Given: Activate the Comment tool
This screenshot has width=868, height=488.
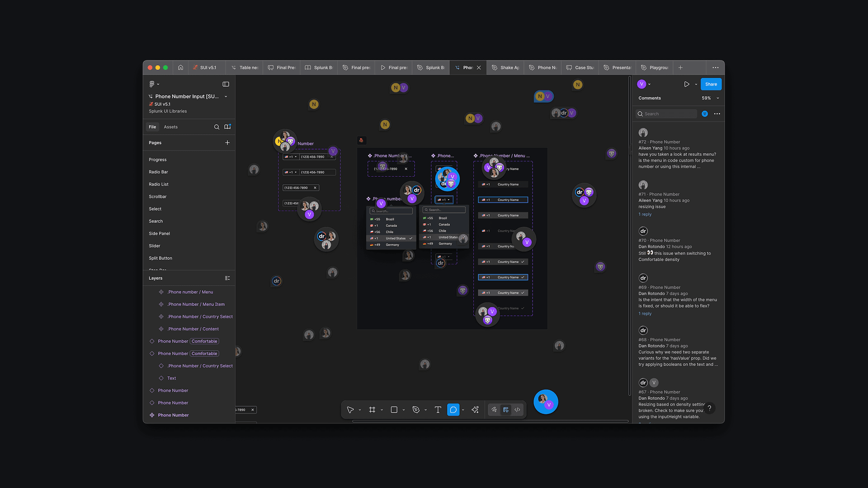Looking at the screenshot, I should pos(453,410).
